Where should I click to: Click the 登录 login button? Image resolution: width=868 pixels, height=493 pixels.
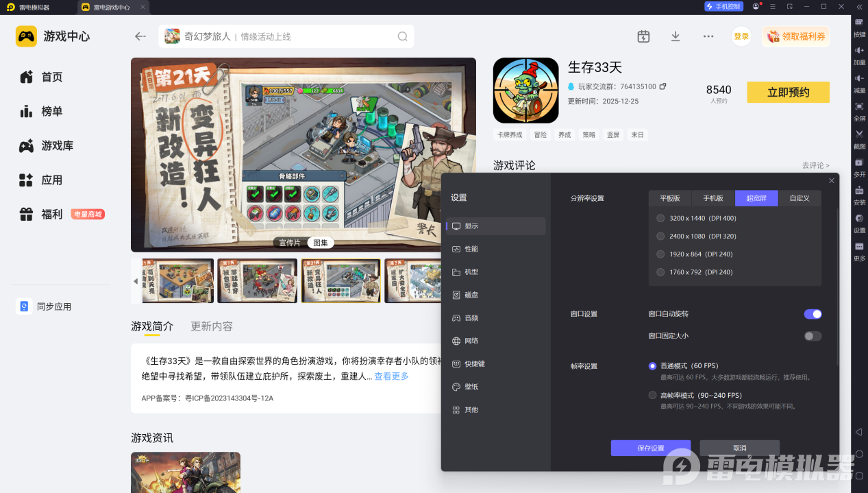(741, 36)
